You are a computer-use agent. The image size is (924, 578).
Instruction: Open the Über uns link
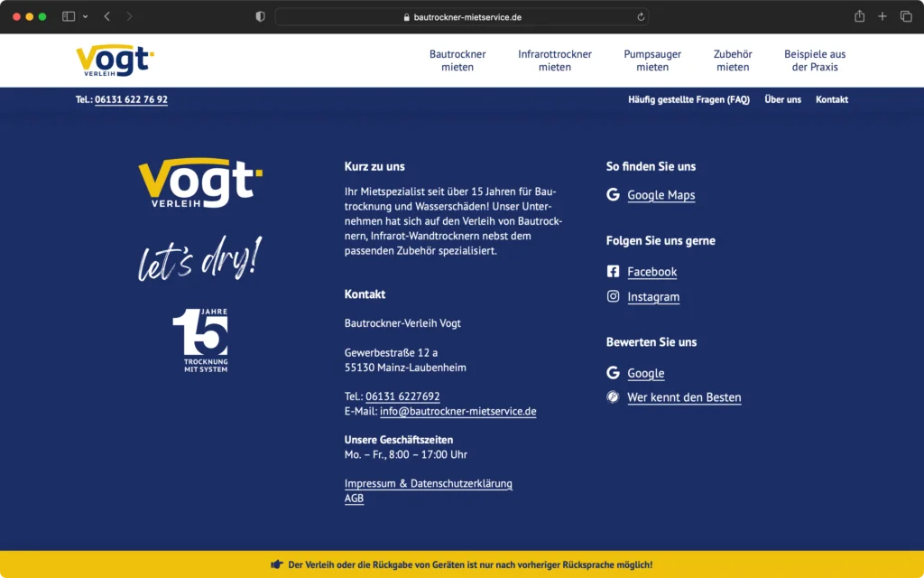[x=782, y=99]
